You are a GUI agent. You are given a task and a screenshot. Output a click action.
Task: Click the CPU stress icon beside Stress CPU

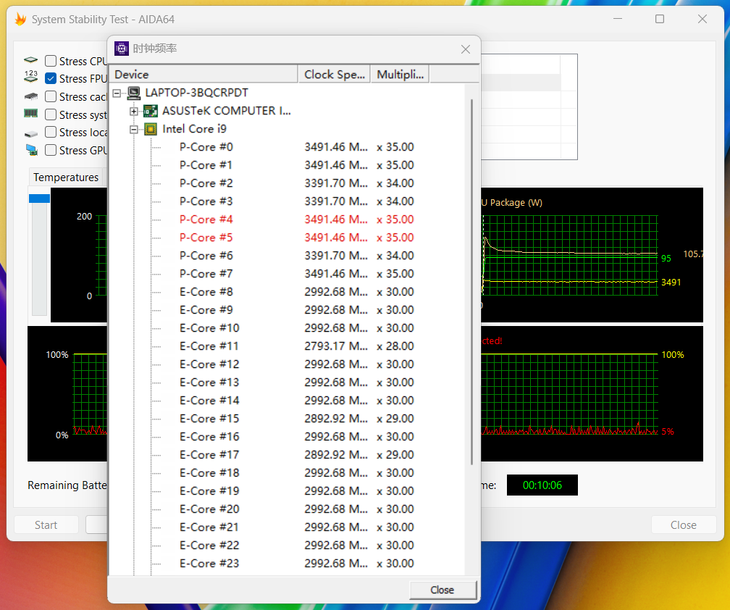(x=31, y=60)
